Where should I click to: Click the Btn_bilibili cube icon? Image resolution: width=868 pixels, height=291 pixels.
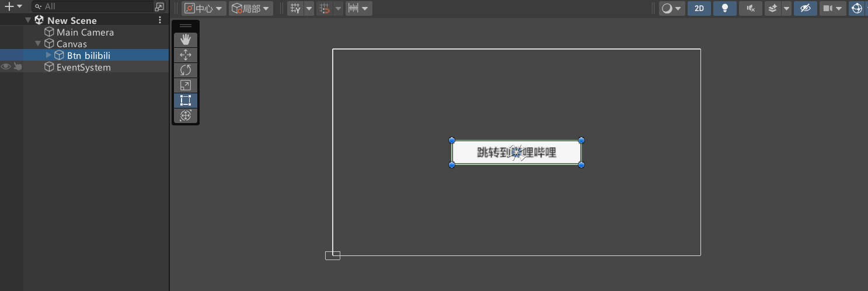click(59, 55)
